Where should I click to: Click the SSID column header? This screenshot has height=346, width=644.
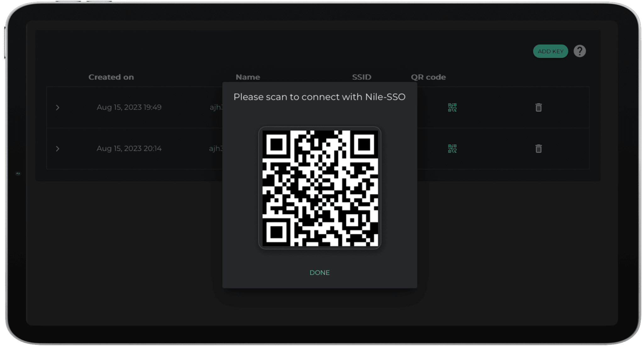pyautogui.click(x=362, y=77)
